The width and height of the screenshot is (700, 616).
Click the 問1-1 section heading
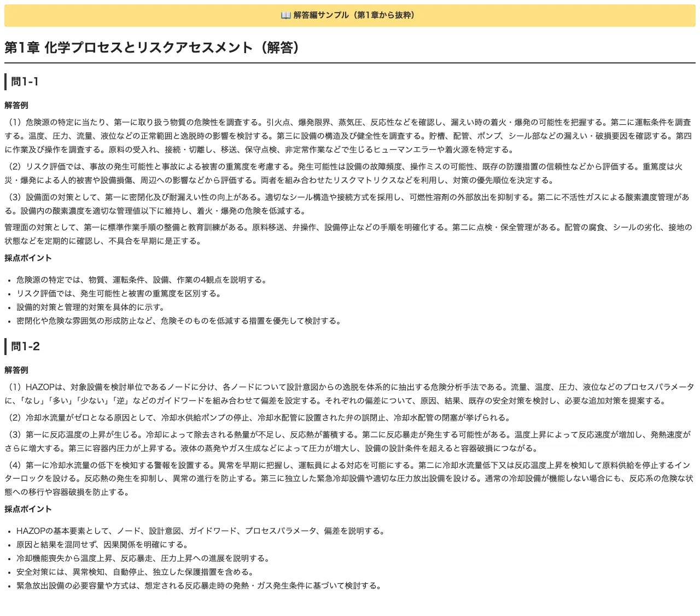[25, 82]
